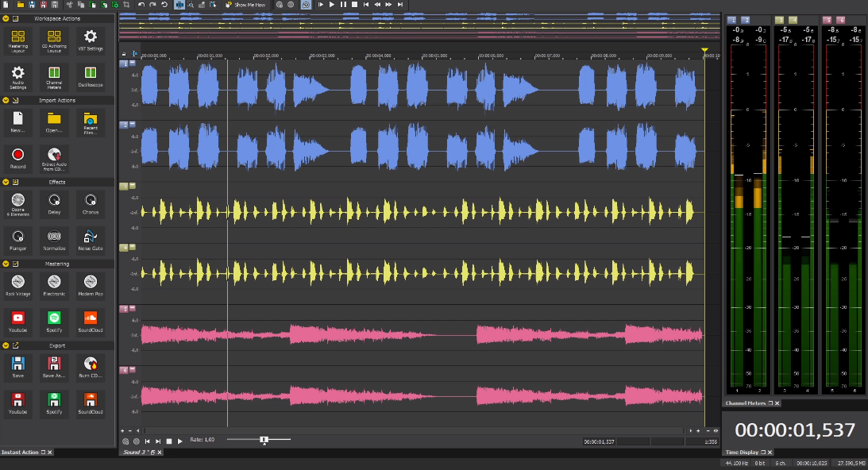The image size is (868, 470).
Task: Select the Instant Action panel tab
Action: 21,452
